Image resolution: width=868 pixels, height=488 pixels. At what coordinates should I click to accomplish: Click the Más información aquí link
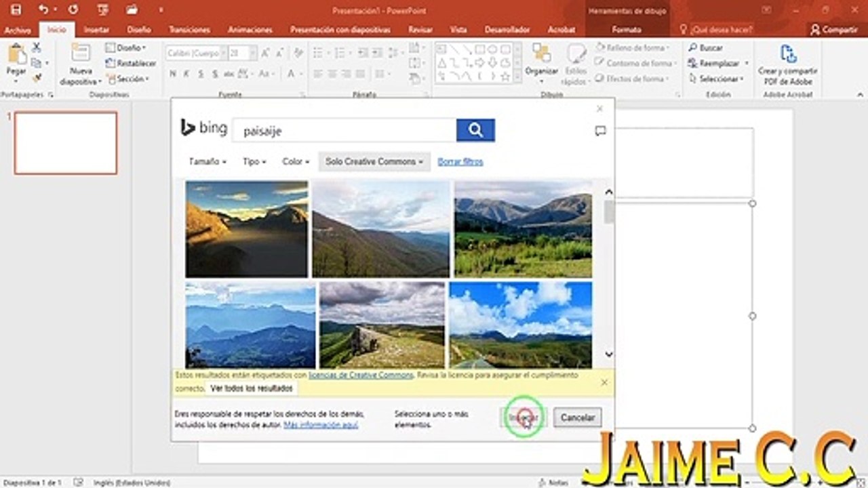(x=321, y=425)
